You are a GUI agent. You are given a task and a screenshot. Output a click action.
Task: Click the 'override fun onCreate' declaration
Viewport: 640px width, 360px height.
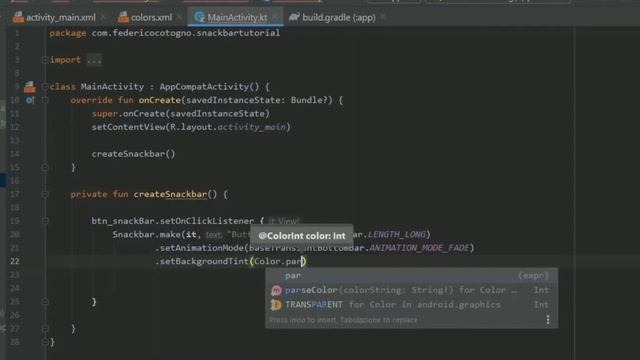point(125,100)
